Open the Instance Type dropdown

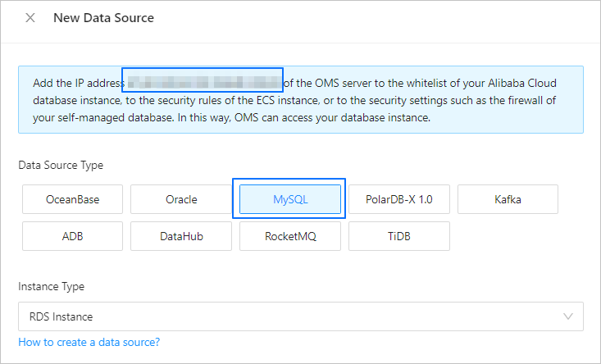coord(301,316)
